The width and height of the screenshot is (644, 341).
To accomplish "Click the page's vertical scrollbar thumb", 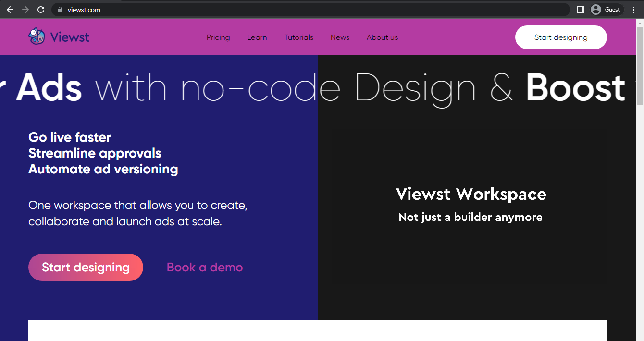I will (640, 66).
